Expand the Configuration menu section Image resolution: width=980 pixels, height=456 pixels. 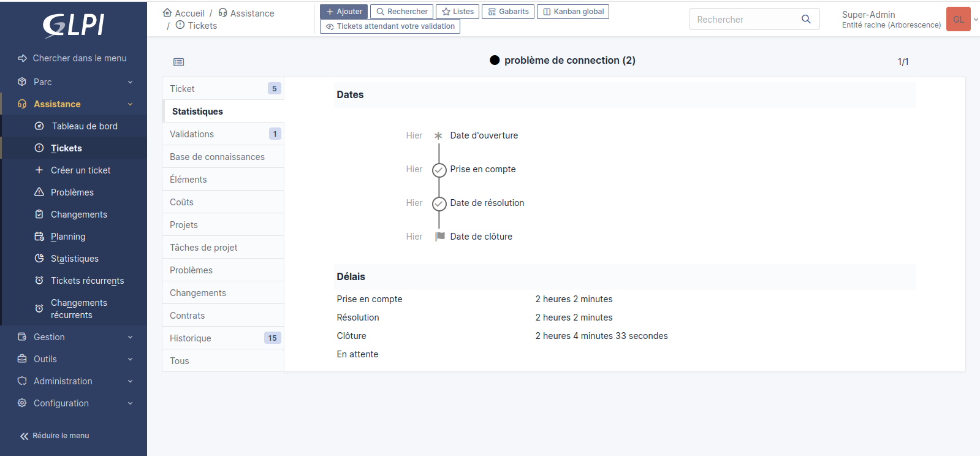pos(74,403)
